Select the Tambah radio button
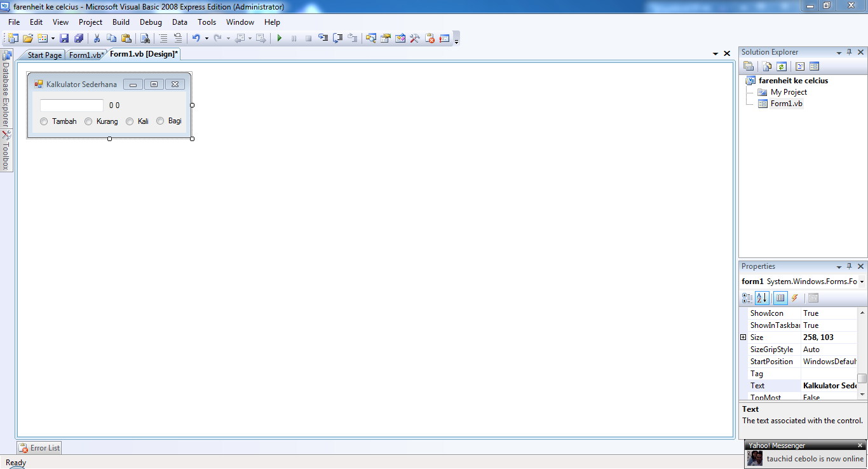 point(44,121)
